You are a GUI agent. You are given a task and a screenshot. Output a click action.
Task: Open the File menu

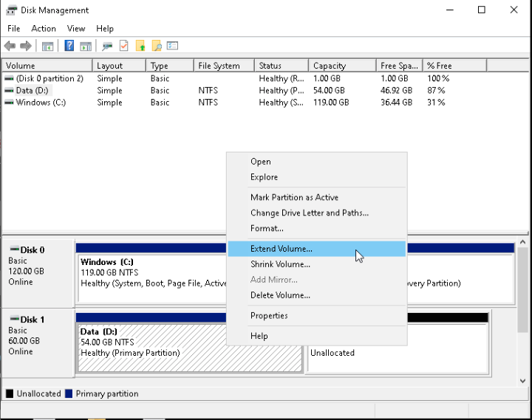point(13,29)
